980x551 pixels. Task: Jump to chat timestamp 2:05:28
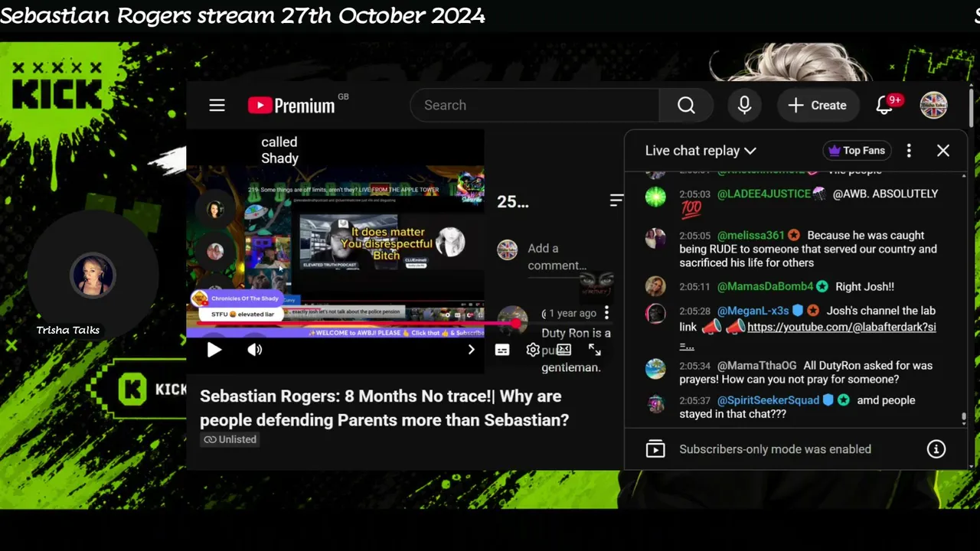pos(695,311)
